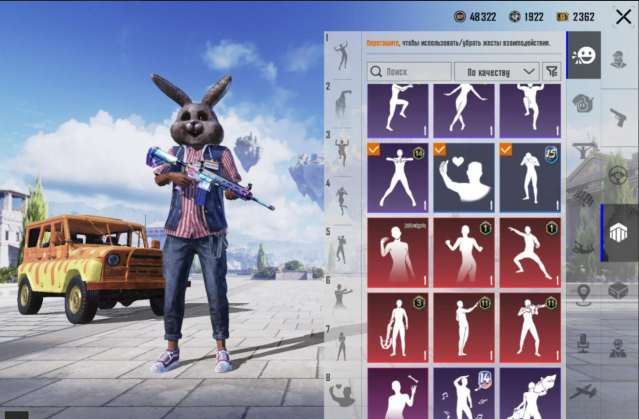Open the microphone stand category icon

point(584,343)
